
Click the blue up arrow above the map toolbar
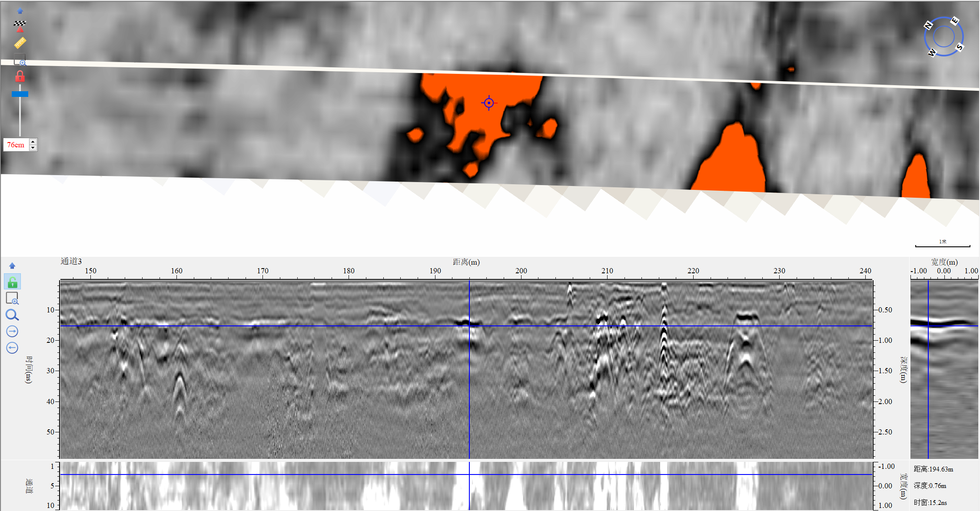tap(20, 11)
